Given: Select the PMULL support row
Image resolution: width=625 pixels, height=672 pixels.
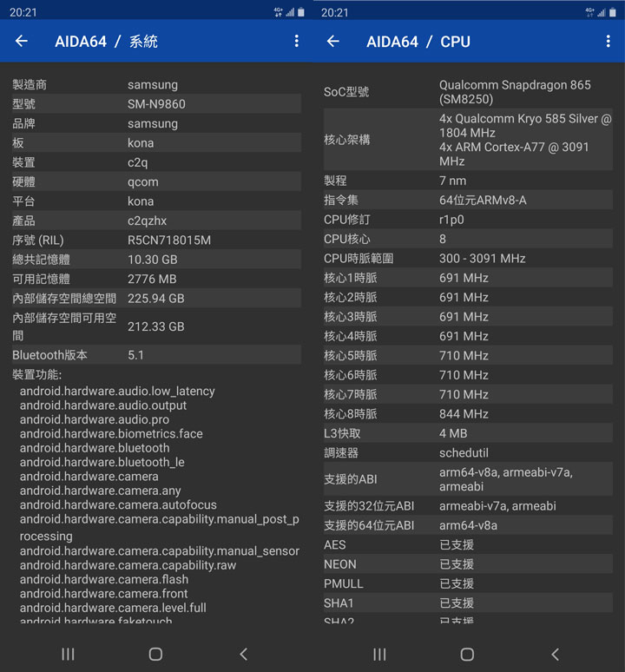Looking at the screenshot, I should tap(468, 583).
